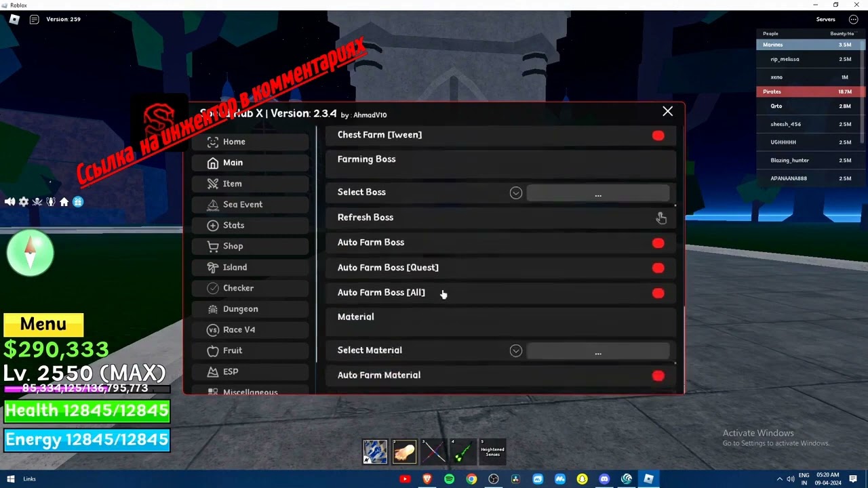This screenshot has height=488, width=868.
Task: Switch to the Item tab
Action: coord(250,184)
